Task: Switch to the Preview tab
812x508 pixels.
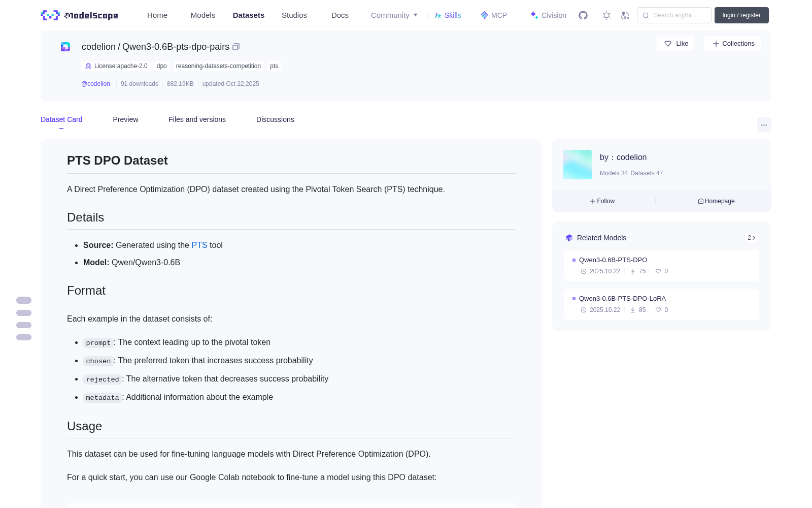Action: click(x=125, y=119)
